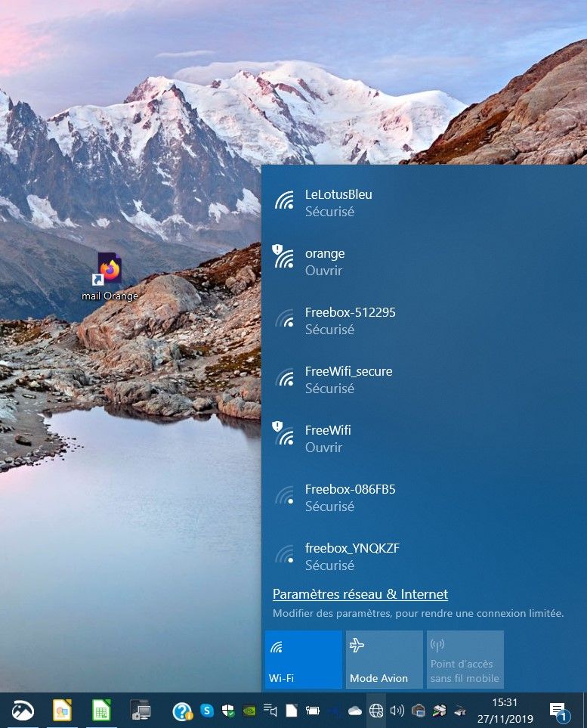Open Paramètres réseau & Internet link

pos(360,594)
